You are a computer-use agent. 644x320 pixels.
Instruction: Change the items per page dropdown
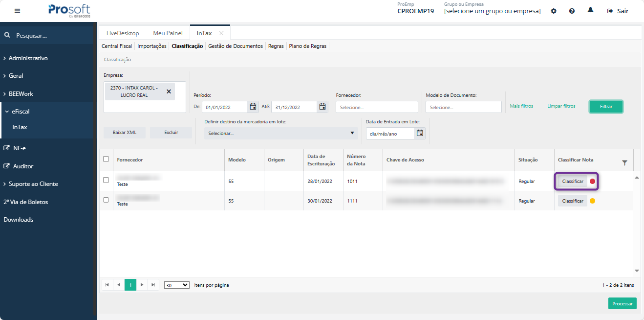(x=177, y=285)
